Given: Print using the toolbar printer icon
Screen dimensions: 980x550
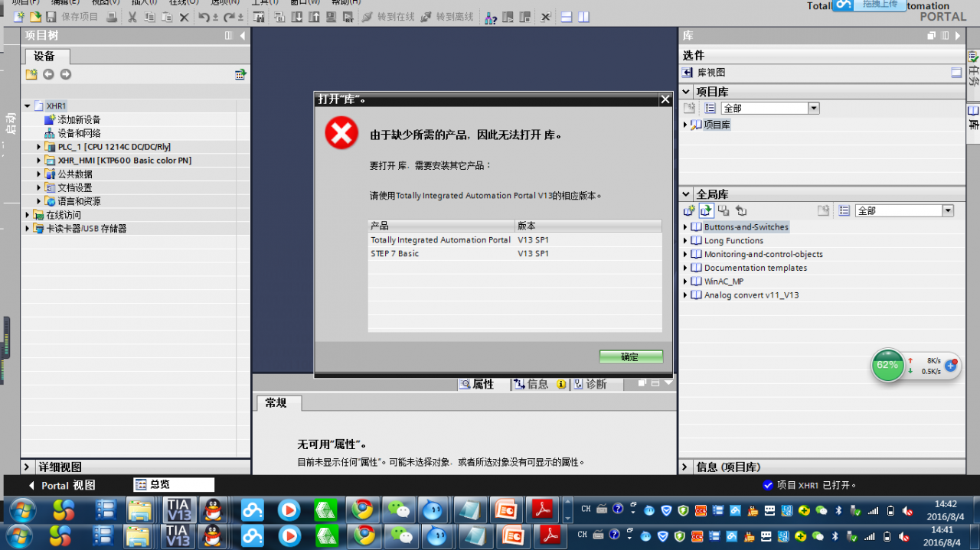Looking at the screenshot, I should tap(112, 17).
